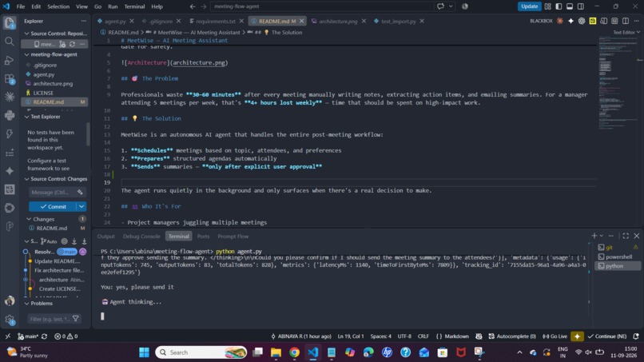Screen dimensions: 644x362
Task: Open the chat dropdown arrow in title bar
Action: click(x=451, y=6)
